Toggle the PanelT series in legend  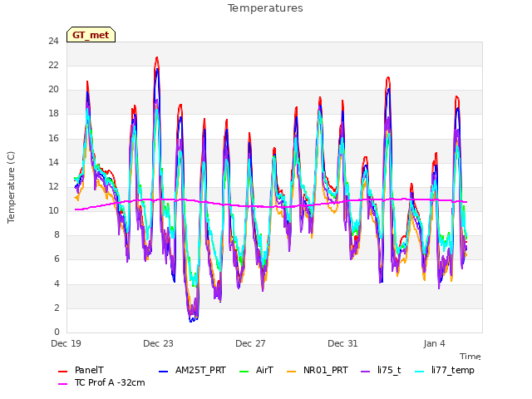tap(81, 370)
